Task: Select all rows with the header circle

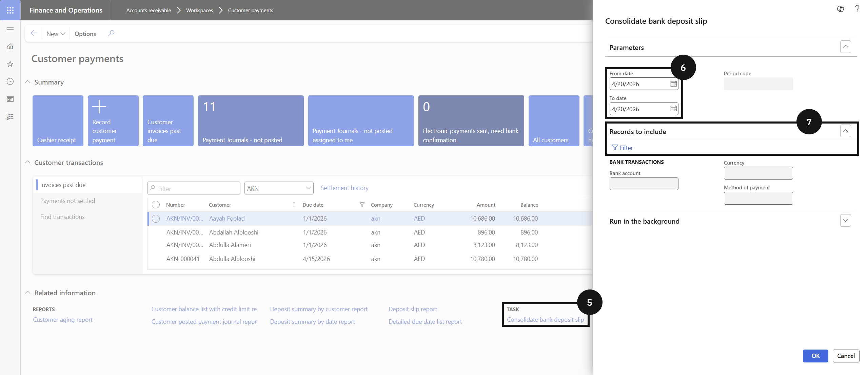Action: 156,205
